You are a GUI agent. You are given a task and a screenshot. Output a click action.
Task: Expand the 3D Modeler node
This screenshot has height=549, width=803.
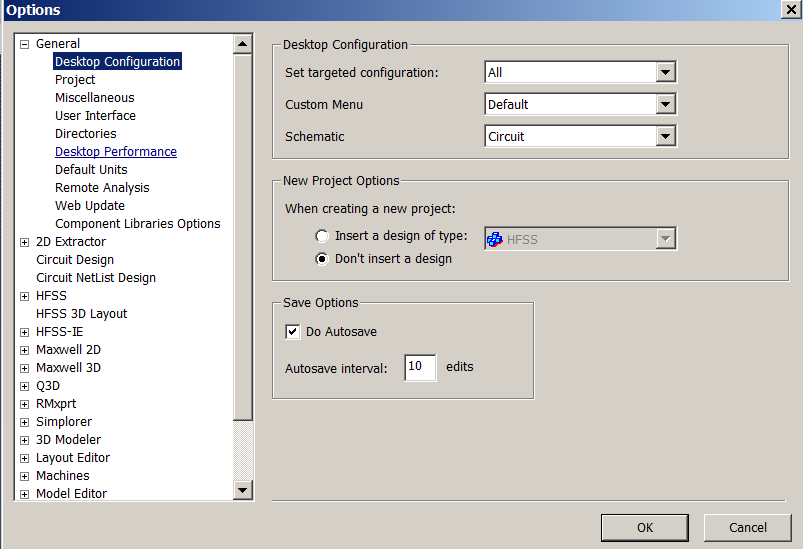[24, 440]
